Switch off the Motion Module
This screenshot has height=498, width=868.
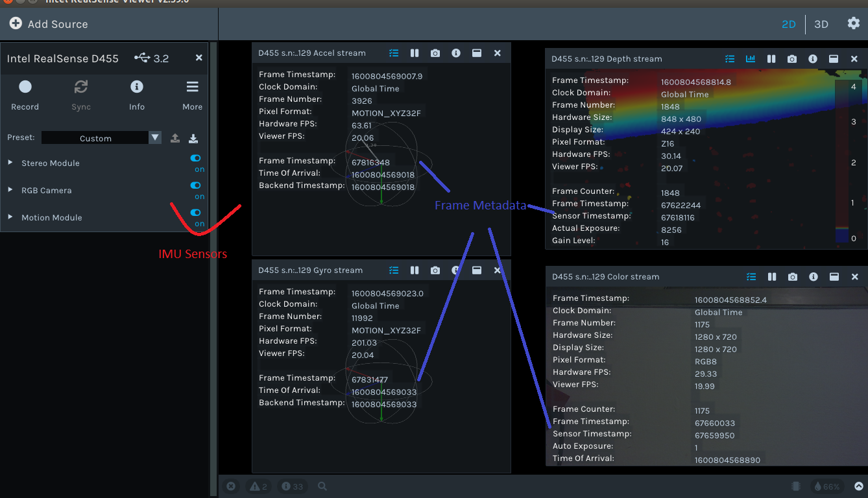195,213
